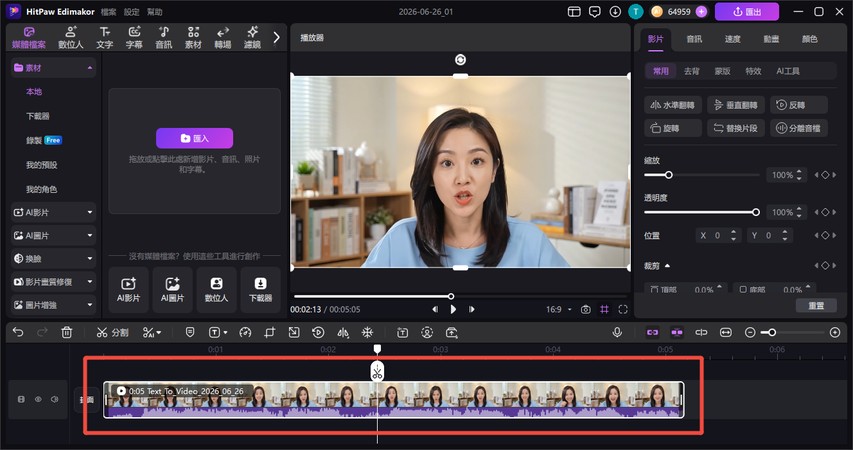Viewport: 853px width, 450px height.
Task: Switch to the 顏色 properties tab
Action: click(x=809, y=39)
